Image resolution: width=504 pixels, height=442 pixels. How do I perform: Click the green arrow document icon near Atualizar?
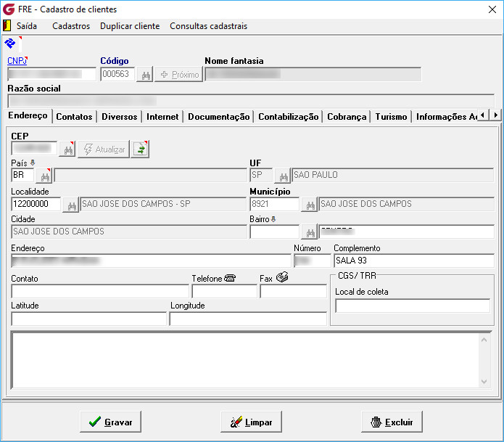tap(141, 150)
